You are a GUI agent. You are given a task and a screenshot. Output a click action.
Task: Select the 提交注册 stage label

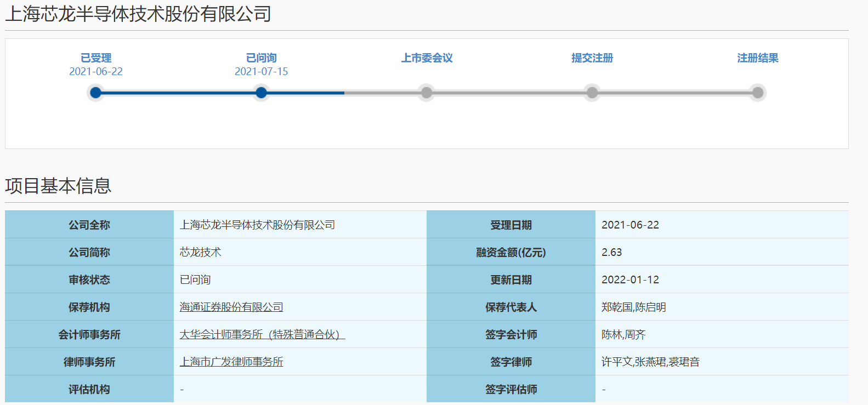(x=592, y=58)
